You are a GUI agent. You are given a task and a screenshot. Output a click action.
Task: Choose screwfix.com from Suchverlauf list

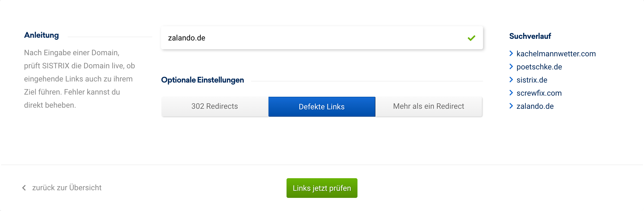point(539,93)
